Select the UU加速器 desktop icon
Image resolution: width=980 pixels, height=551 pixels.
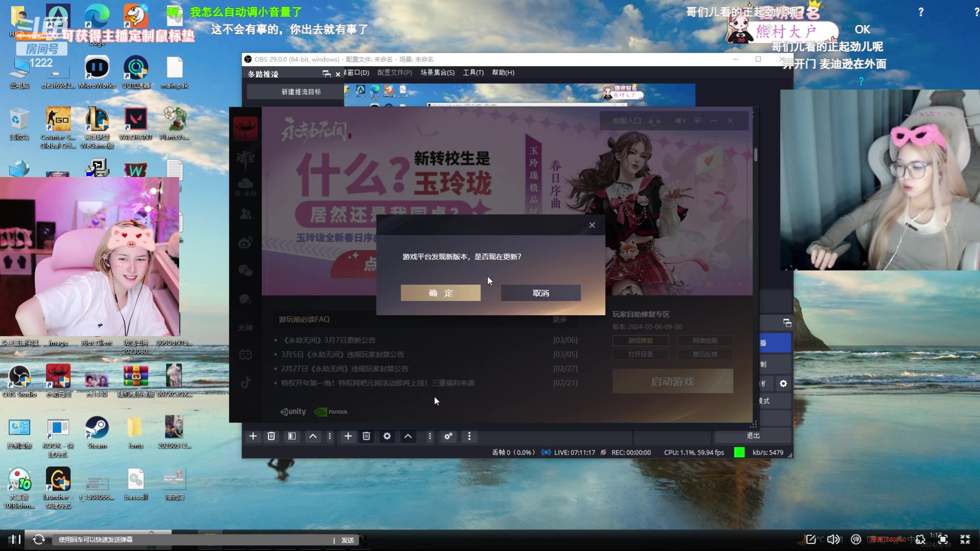point(136,72)
